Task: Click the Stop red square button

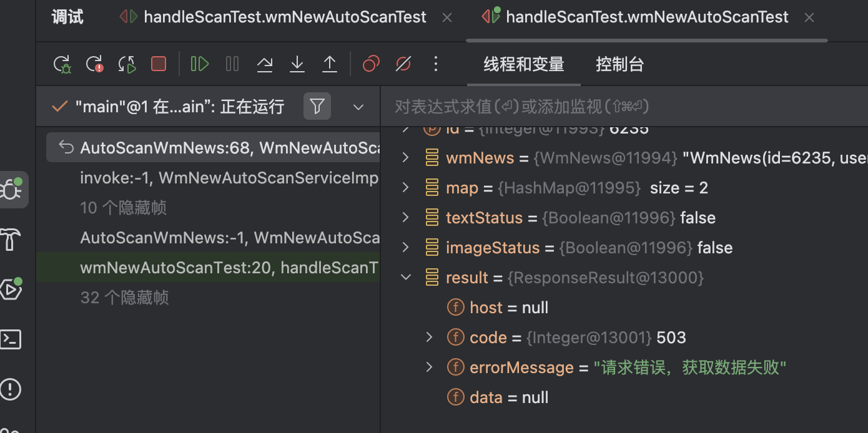Action: (159, 64)
